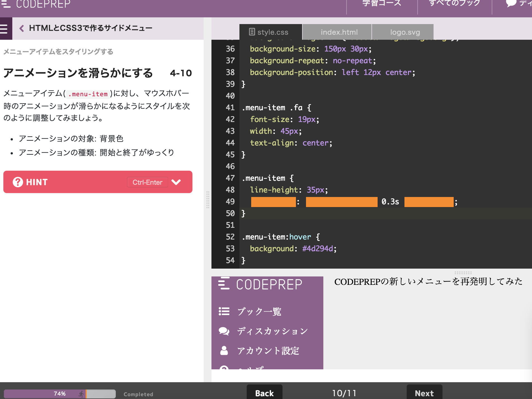Click the #4d294d color value on line 53

[x=318, y=249]
